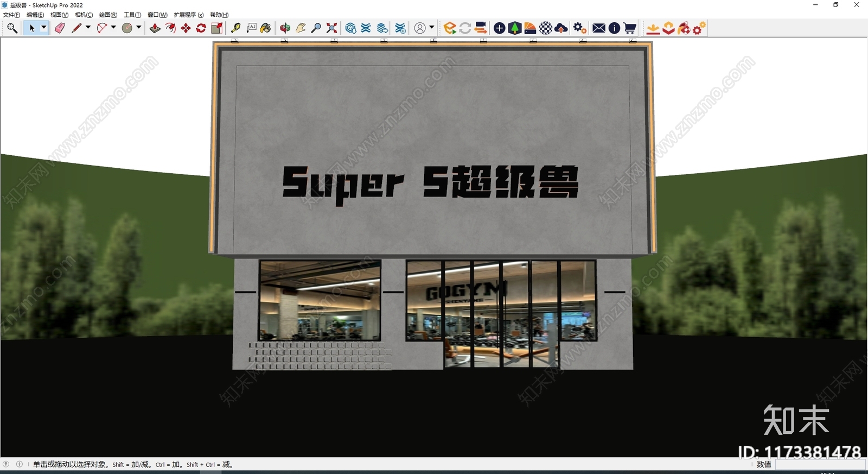The image size is (868, 474).
Task: Click the grey live-update sync icon
Action: [x=465, y=28]
